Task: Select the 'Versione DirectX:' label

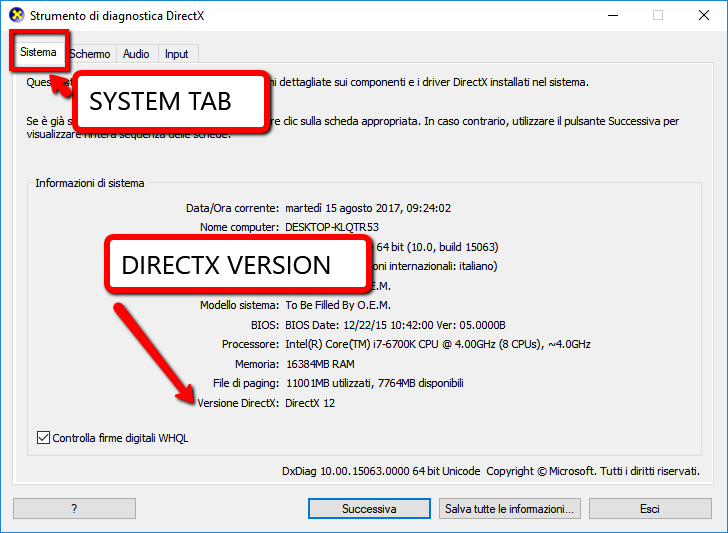Action: [x=238, y=403]
